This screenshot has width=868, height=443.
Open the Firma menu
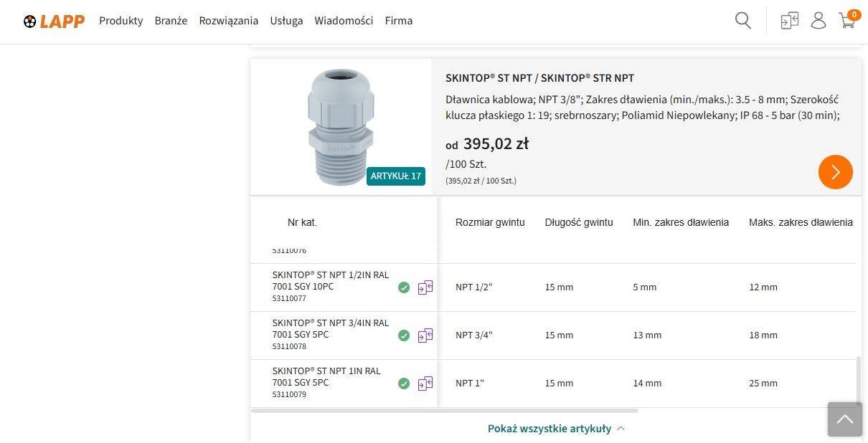coord(399,21)
